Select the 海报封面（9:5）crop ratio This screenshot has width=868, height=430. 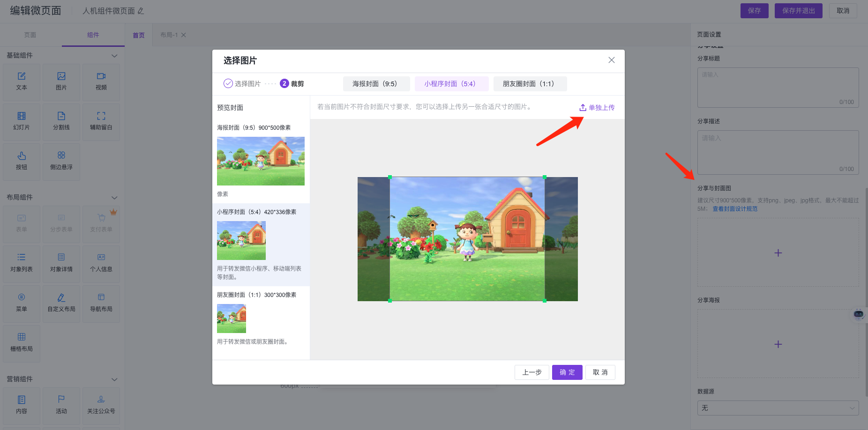(376, 84)
